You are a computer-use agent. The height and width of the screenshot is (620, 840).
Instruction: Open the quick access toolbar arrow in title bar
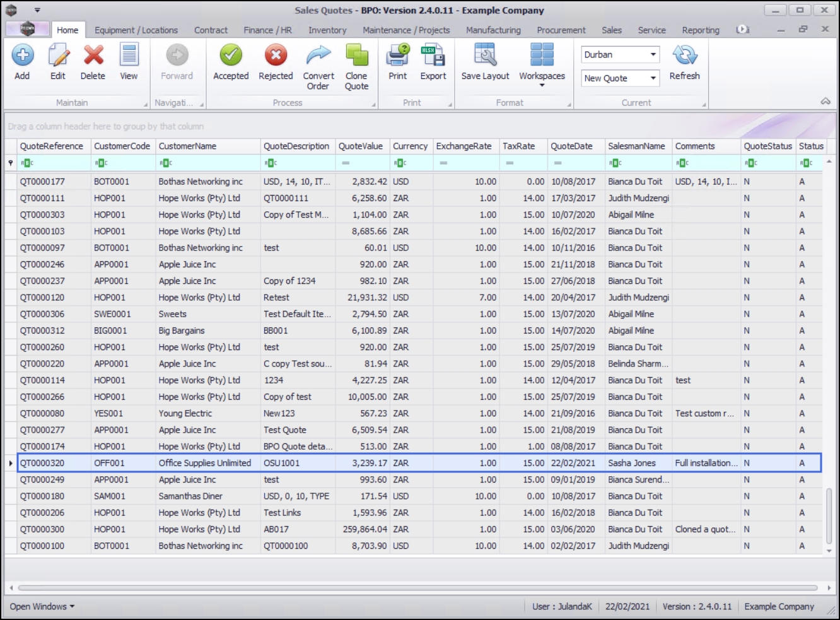point(37,10)
